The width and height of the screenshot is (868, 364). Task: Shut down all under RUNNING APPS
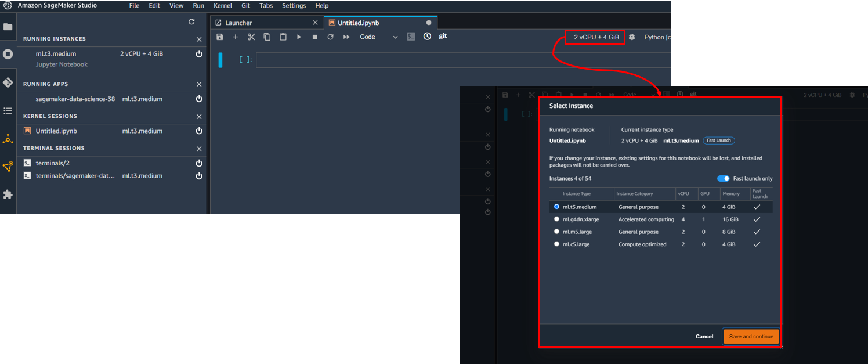pyautogui.click(x=199, y=84)
